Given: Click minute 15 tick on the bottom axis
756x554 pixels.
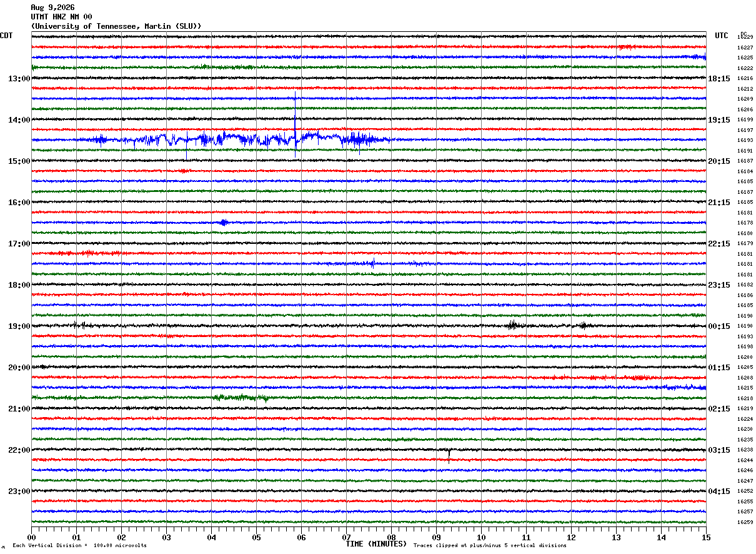Looking at the screenshot, I should [706, 537].
